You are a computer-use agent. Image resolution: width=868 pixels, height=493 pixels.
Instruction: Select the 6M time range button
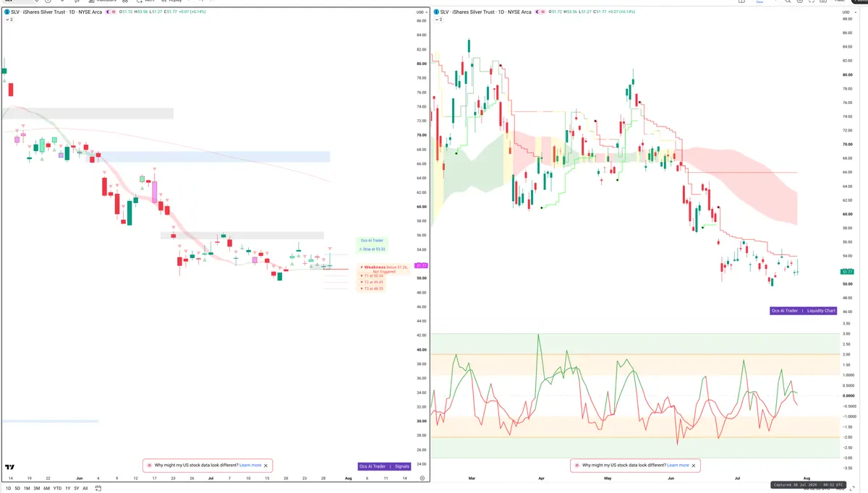pos(47,489)
